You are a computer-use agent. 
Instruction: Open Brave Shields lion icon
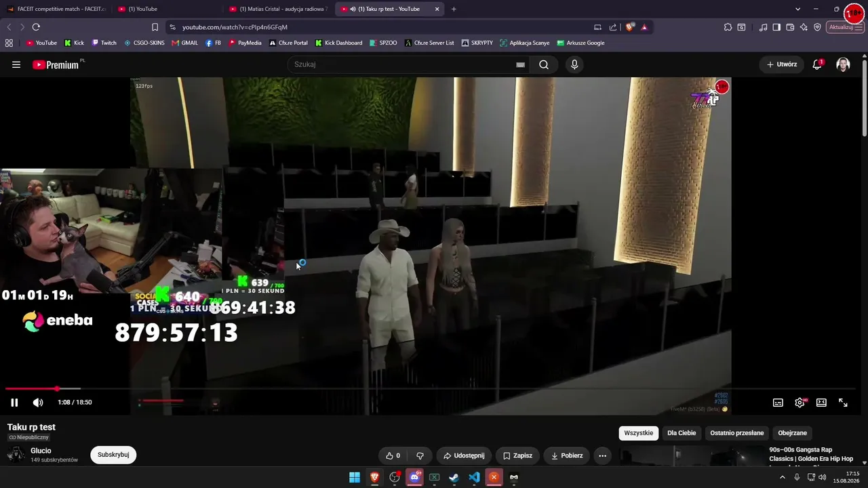[x=630, y=27]
